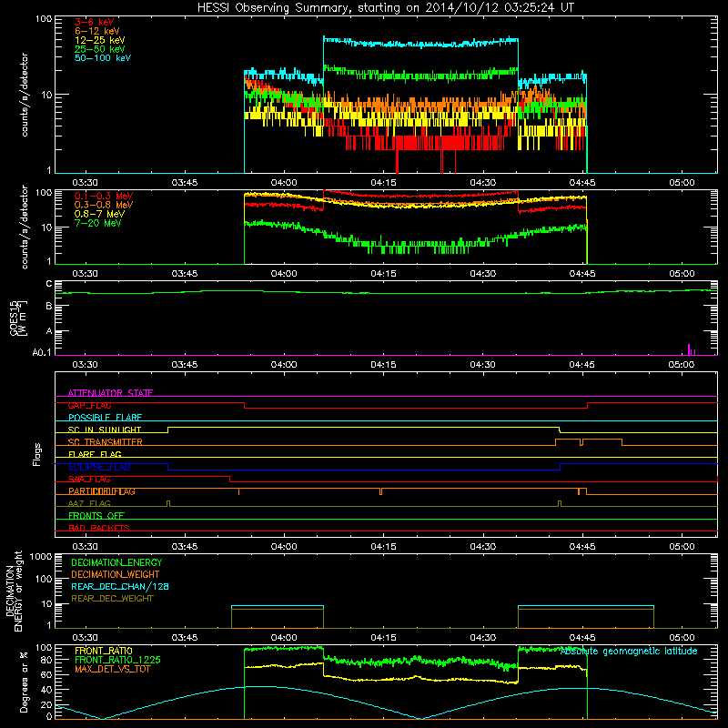Click the Degrees or % axis title
This screenshot has height=728, width=728.
pyautogui.click(x=24, y=682)
